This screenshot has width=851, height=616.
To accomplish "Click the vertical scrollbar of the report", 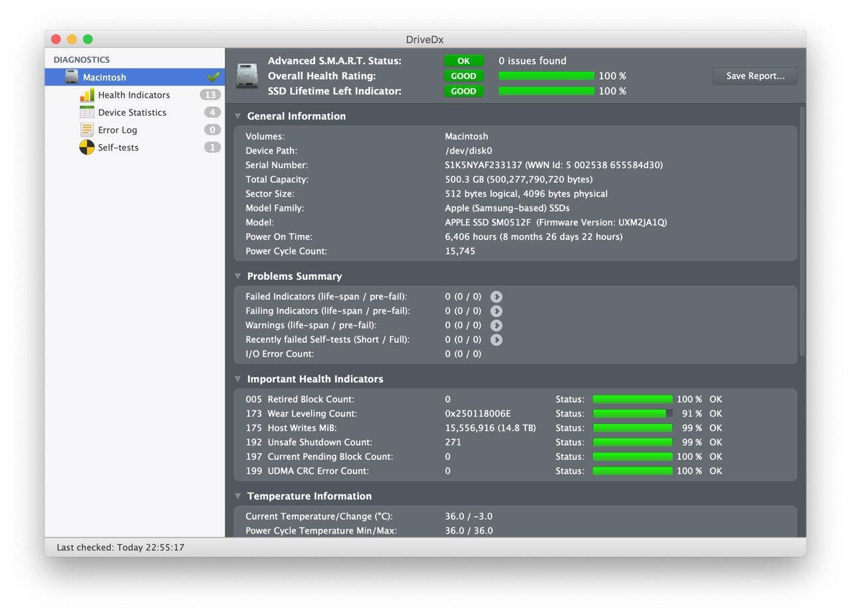I will click(802, 231).
